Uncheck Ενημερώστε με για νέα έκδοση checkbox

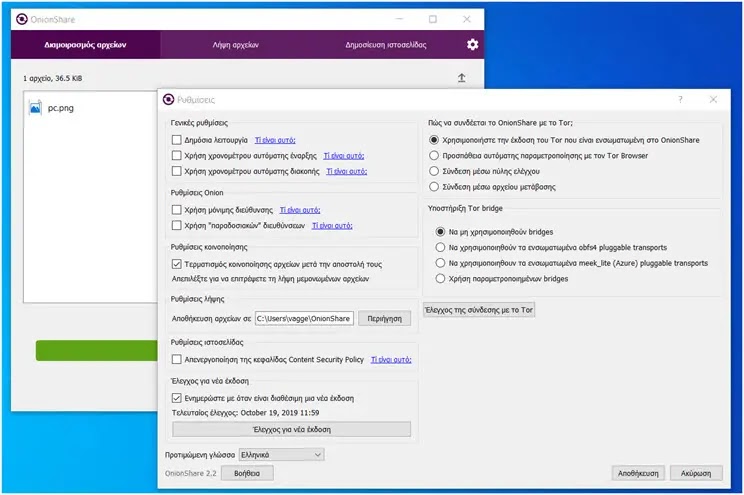pos(177,398)
